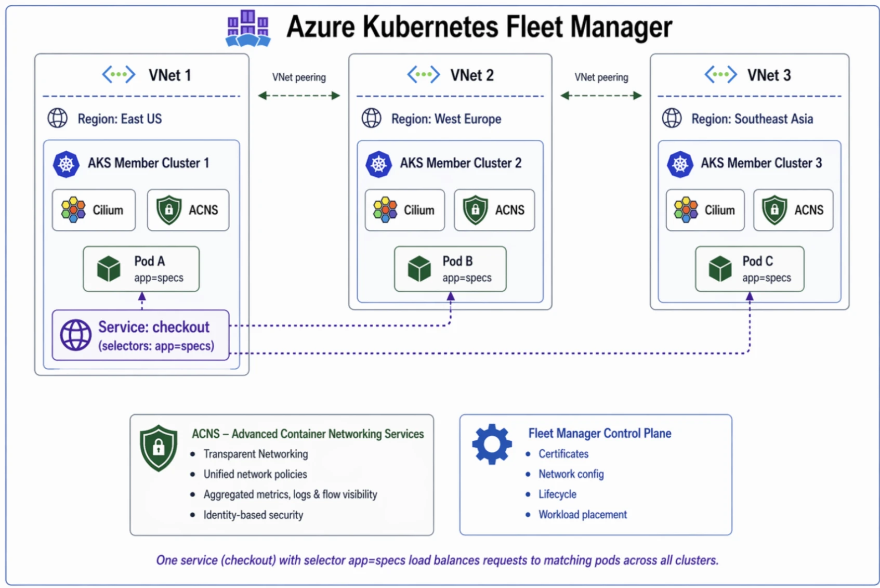Click the VNet 1 label
This screenshot has width=880, height=588.
pyautogui.click(x=170, y=75)
